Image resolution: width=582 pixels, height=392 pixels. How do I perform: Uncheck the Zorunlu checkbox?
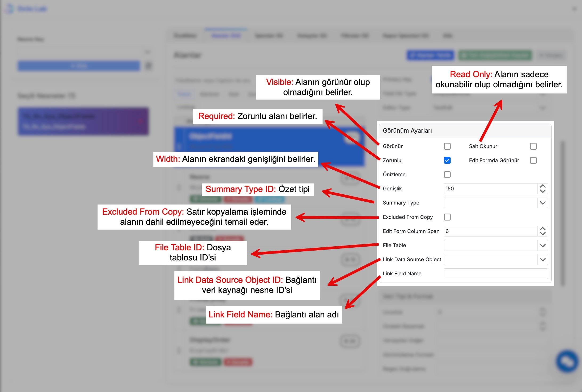pyautogui.click(x=447, y=160)
